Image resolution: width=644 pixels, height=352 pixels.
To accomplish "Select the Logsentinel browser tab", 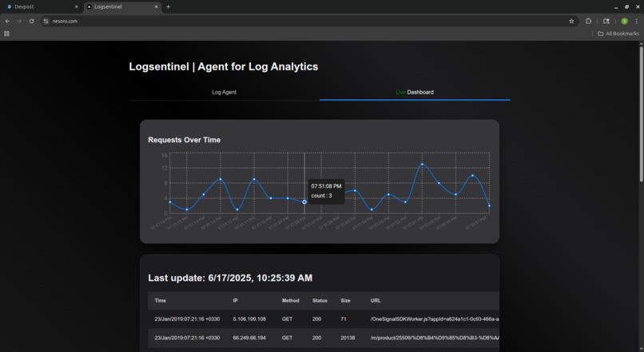I will coord(122,7).
